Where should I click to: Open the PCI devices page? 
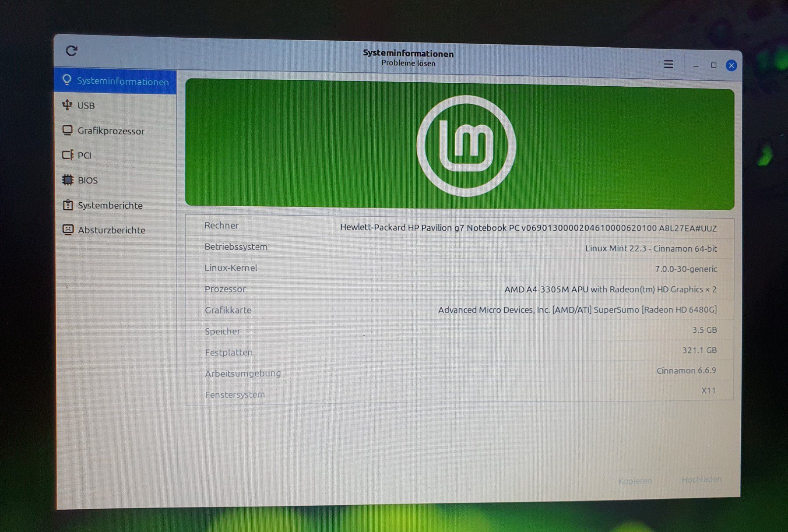coord(116,155)
